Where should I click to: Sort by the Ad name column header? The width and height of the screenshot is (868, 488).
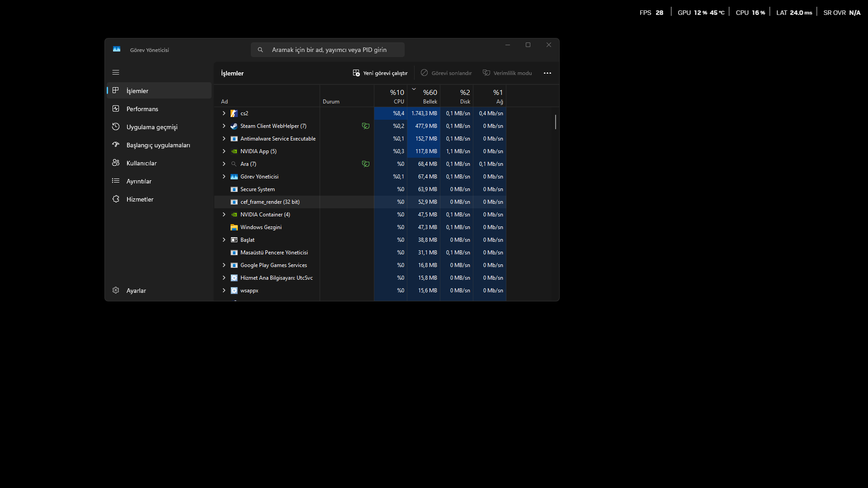(267, 96)
